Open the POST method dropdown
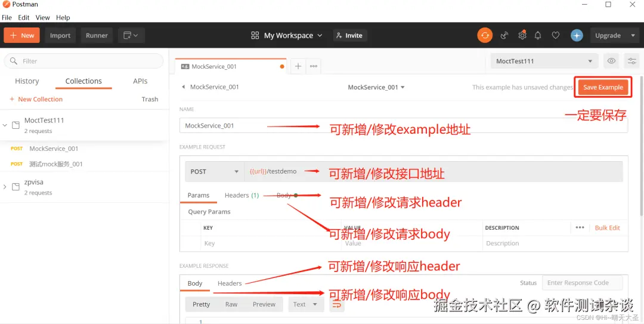The width and height of the screenshot is (644, 324). 214,171
